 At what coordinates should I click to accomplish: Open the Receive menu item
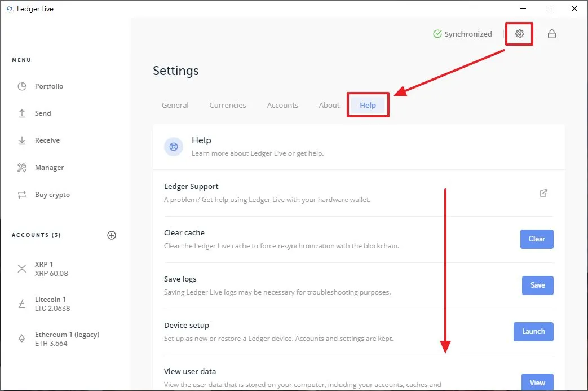pos(47,140)
